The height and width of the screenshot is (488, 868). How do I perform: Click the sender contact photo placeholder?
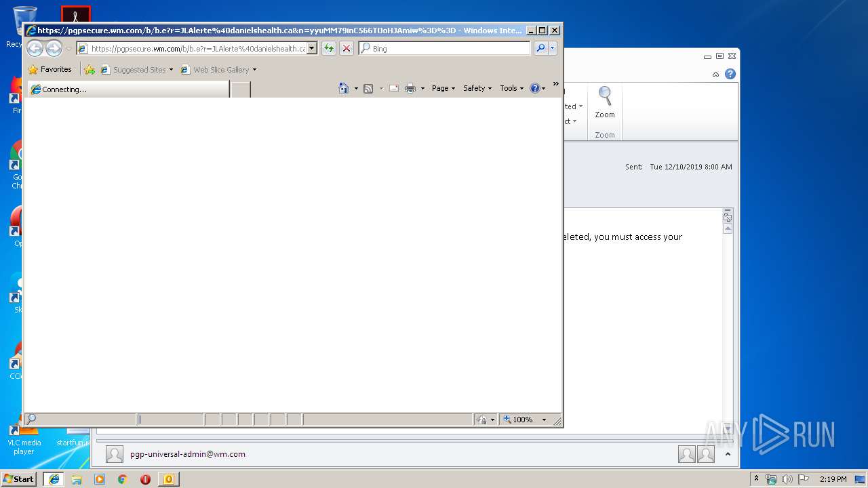[x=115, y=454]
